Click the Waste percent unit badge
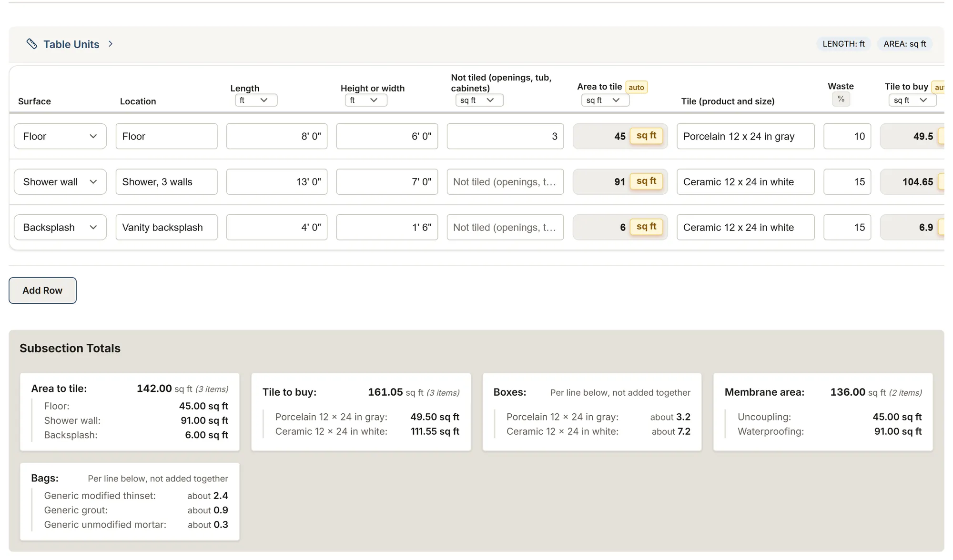953x560 pixels. pos(841,99)
